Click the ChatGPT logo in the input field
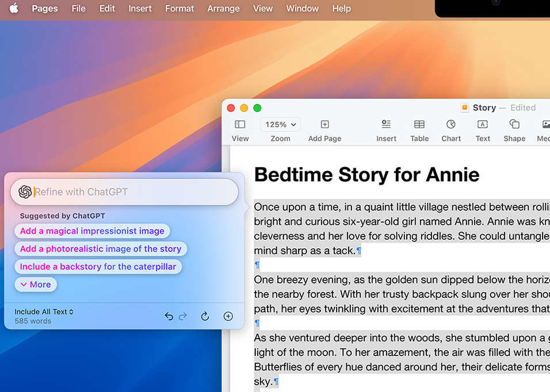The width and height of the screenshot is (550, 392). 24,191
